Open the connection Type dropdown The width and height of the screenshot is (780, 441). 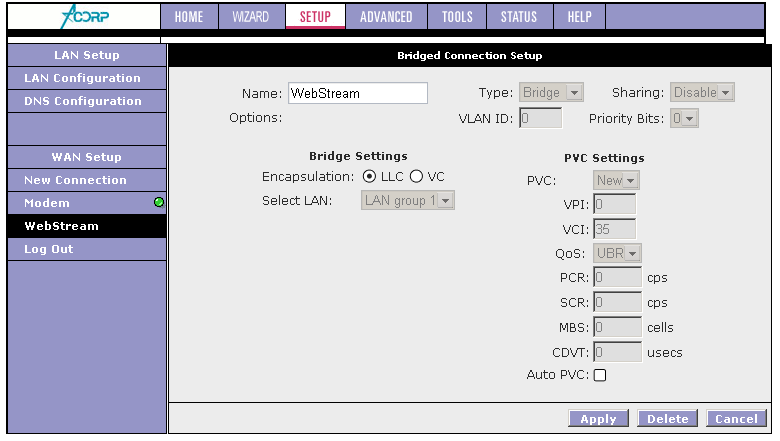(x=551, y=93)
